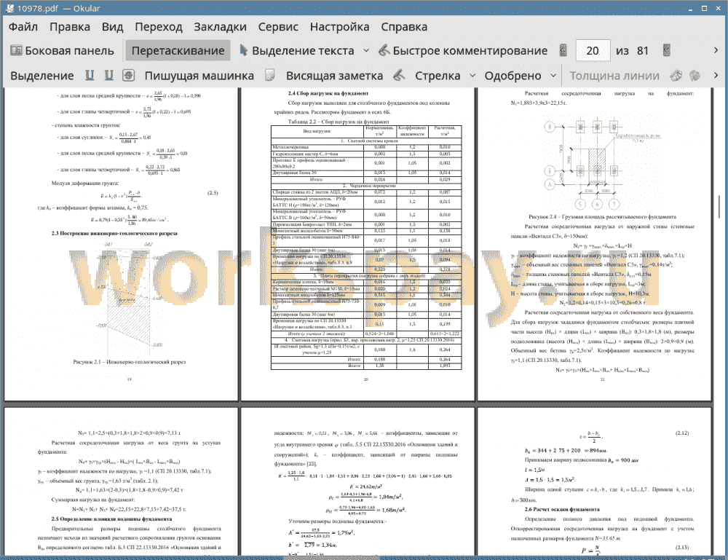Click the pen icon before Стрелка
The height and width of the screenshot is (560, 728).
click(399, 75)
